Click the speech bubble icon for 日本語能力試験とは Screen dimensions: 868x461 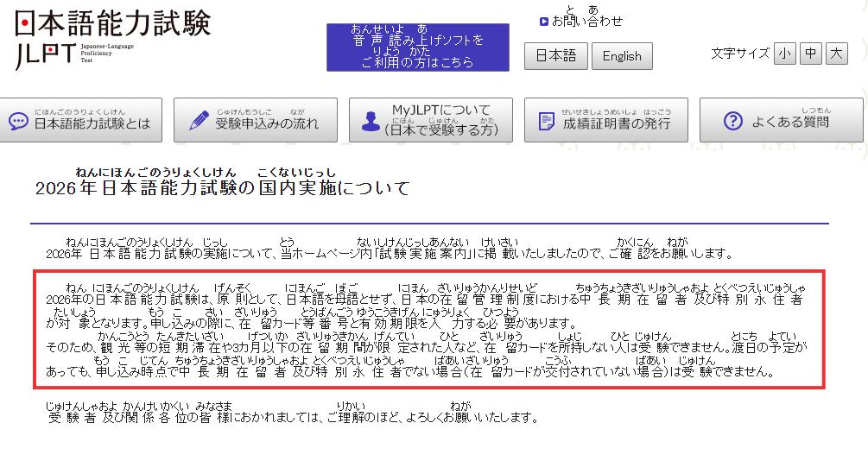[19, 121]
